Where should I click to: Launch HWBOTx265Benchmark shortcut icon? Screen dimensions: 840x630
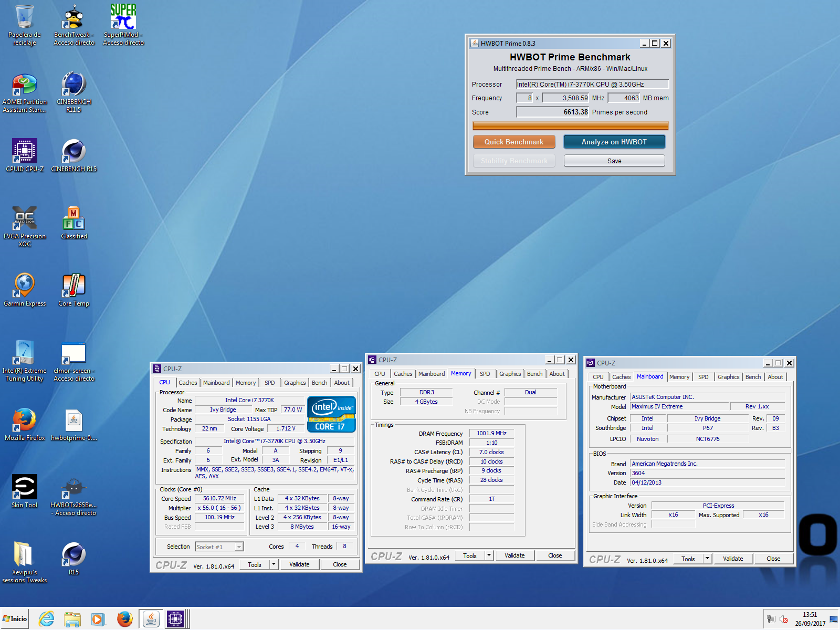click(73, 496)
